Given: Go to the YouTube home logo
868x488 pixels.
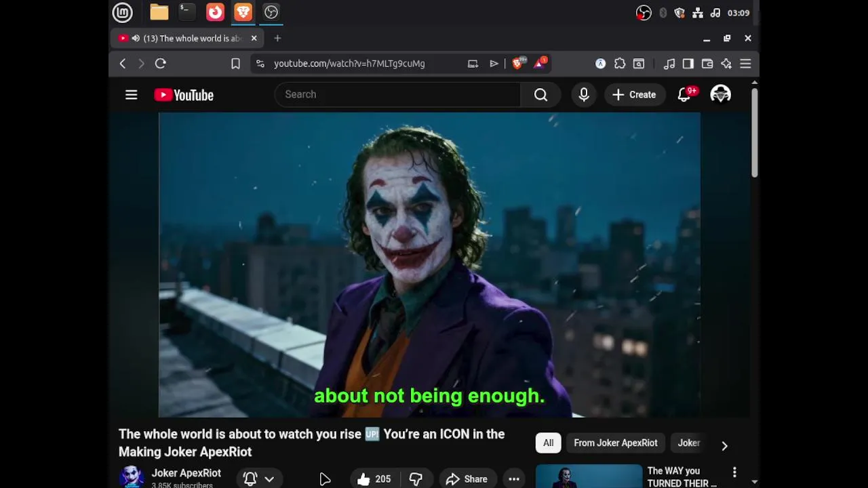Looking at the screenshot, I should tap(184, 95).
